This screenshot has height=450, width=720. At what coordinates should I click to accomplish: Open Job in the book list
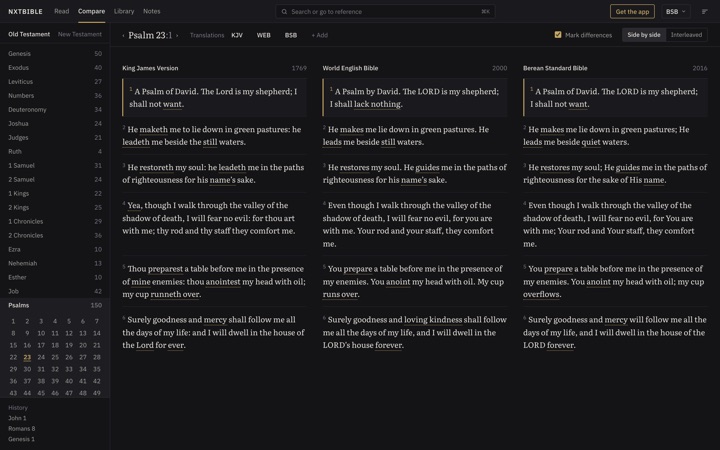pos(55,291)
